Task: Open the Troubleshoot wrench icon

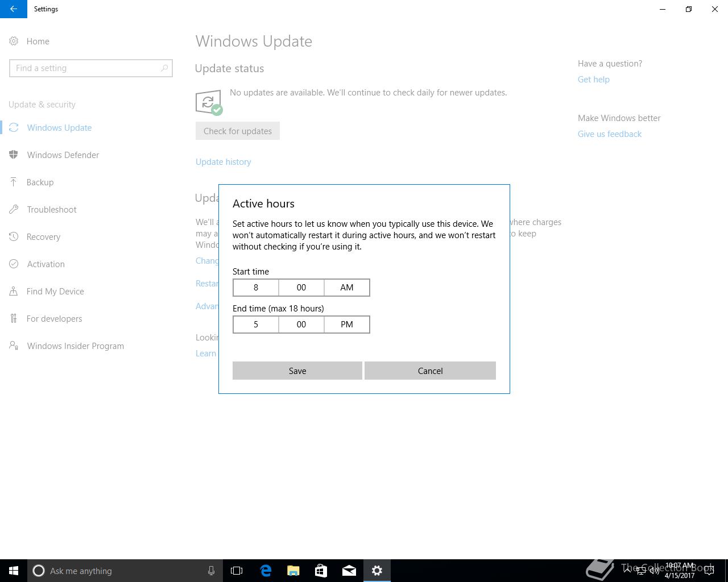Action: pyautogui.click(x=14, y=209)
